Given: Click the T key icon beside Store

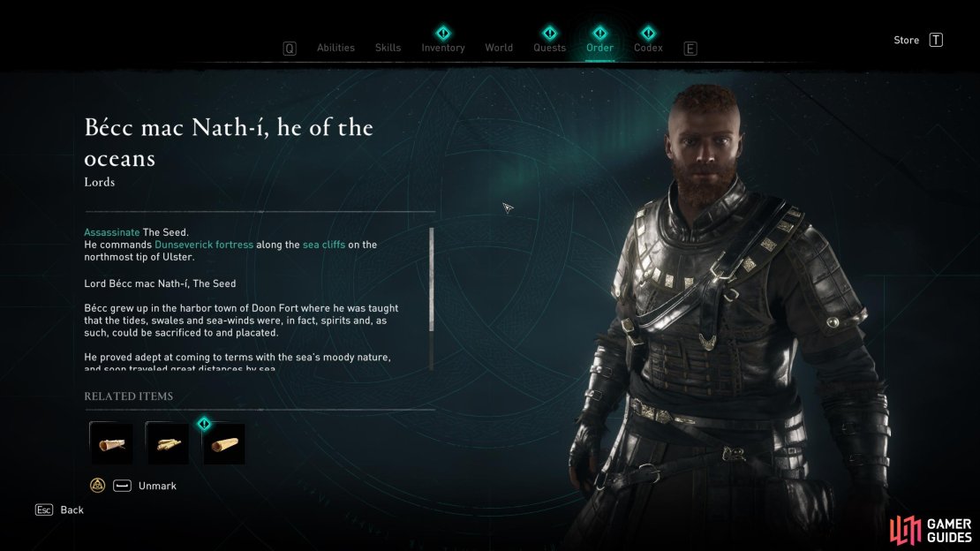Looking at the screenshot, I should [936, 40].
